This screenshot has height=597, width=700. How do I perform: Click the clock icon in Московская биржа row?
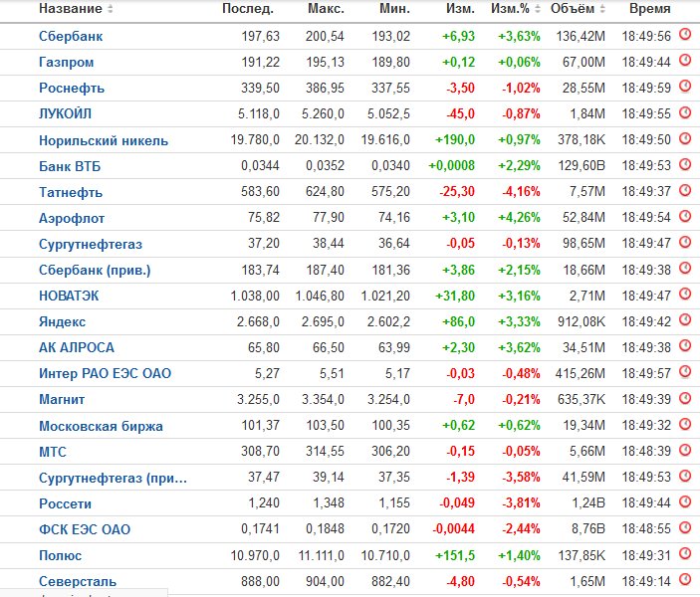pos(685,423)
